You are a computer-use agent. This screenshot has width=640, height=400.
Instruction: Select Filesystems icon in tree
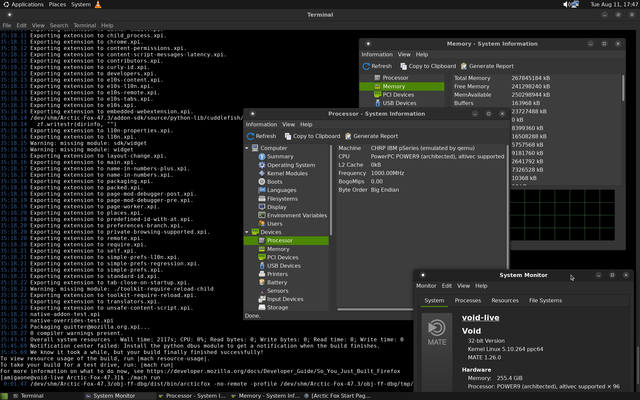[x=262, y=199]
